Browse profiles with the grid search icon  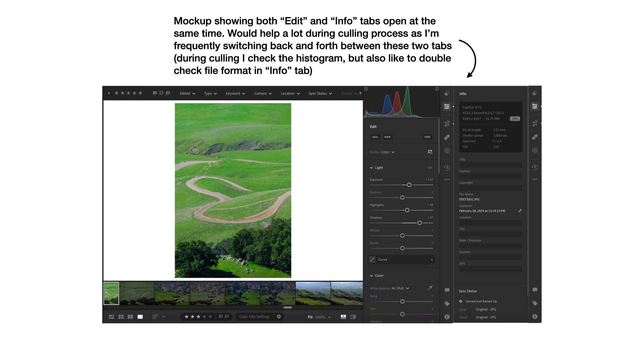(430, 152)
